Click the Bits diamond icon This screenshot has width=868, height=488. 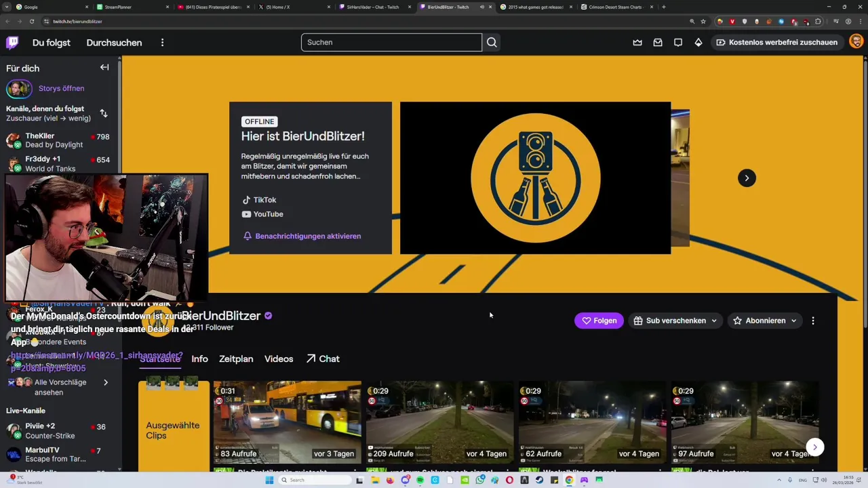698,42
